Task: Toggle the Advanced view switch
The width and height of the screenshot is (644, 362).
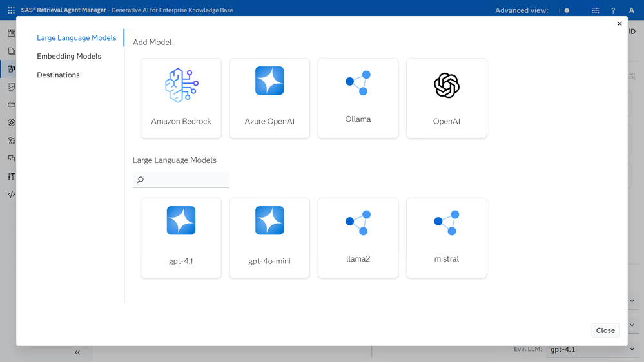Action: click(x=564, y=10)
